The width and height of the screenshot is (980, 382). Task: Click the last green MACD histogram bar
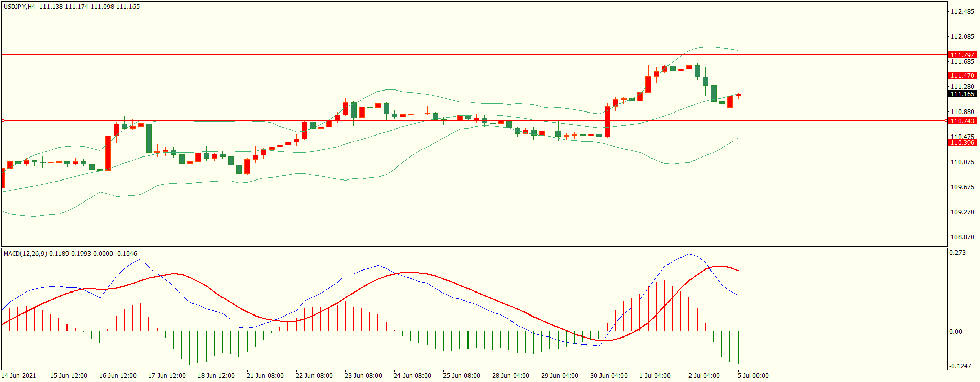click(x=738, y=348)
